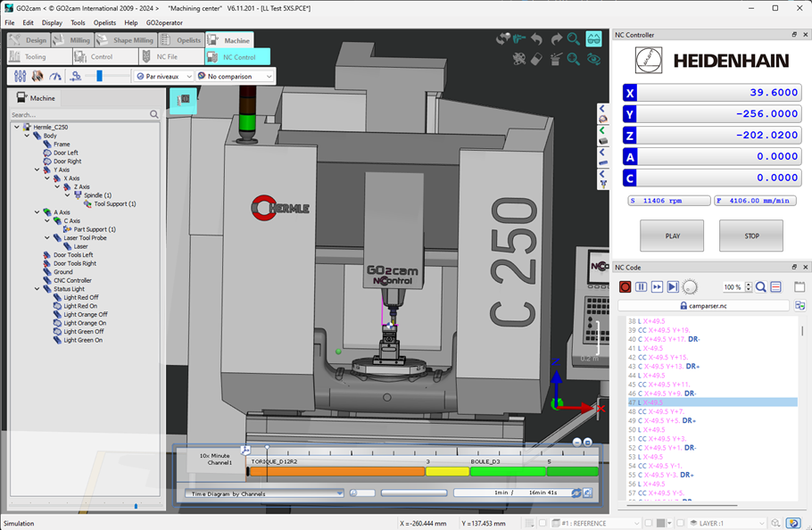
Task: Click the undo arrow in viewport toolbar
Action: (x=537, y=39)
